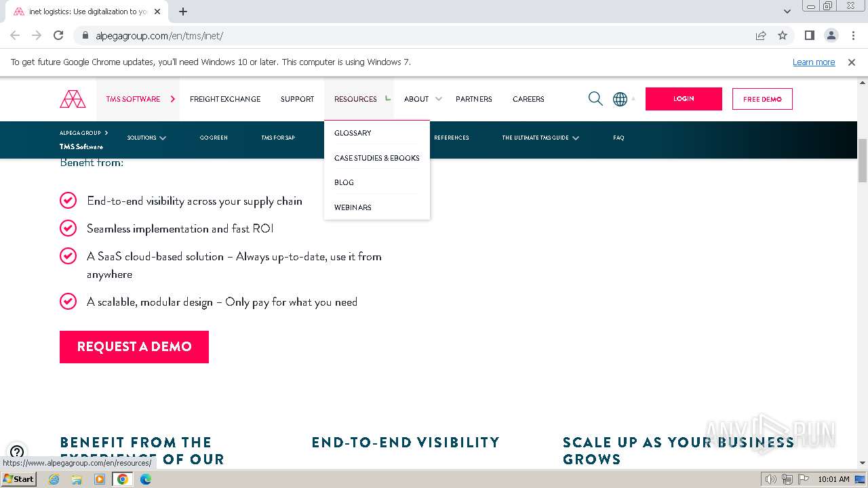Open the language globe selector
This screenshot has height=488, width=868.
[x=620, y=99]
